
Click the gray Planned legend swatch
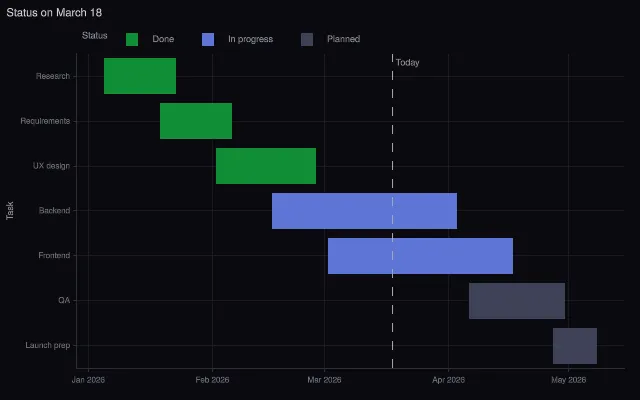[x=307, y=40]
